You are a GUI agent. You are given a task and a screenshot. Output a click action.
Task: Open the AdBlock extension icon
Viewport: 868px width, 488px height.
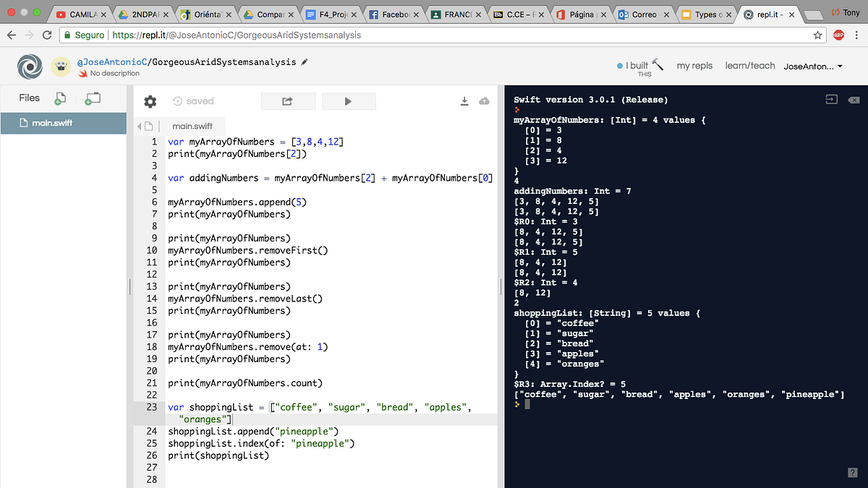click(840, 34)
